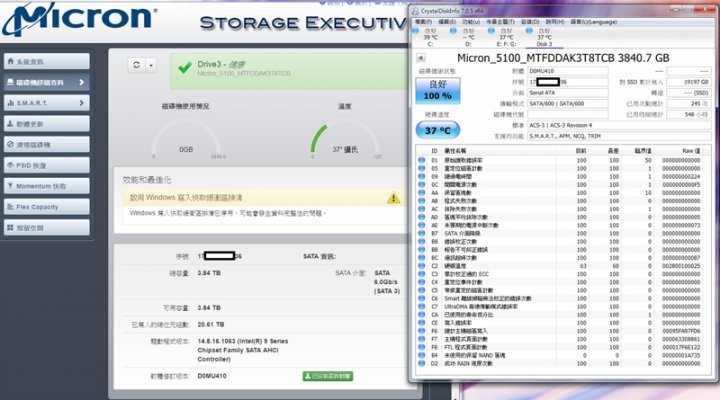Open PSID revert sidebar item
720x400 pixels.
click(x=47, y=165)
